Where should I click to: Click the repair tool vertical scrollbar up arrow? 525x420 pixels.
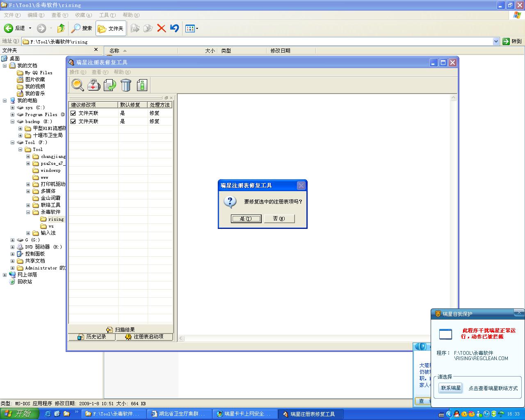[453, 98]
